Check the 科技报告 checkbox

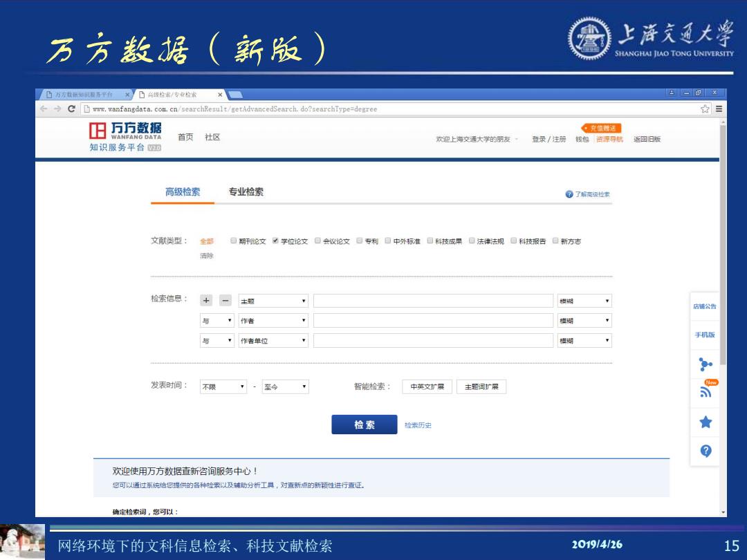click(x=513, y=241)
